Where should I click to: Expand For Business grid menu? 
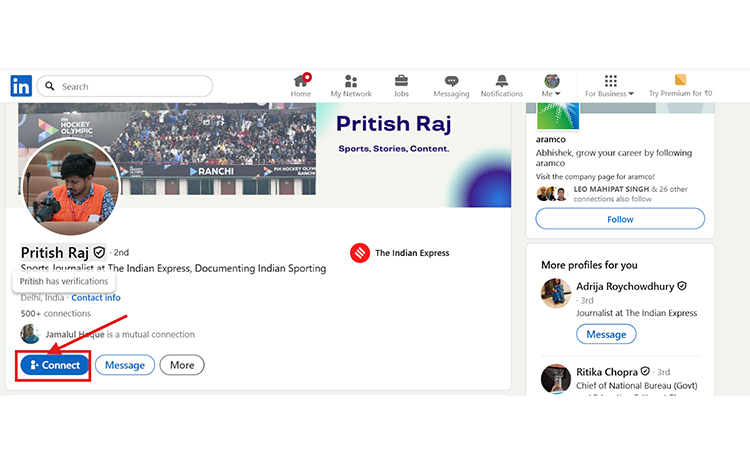pyautogui.click(x=610, y=86)
